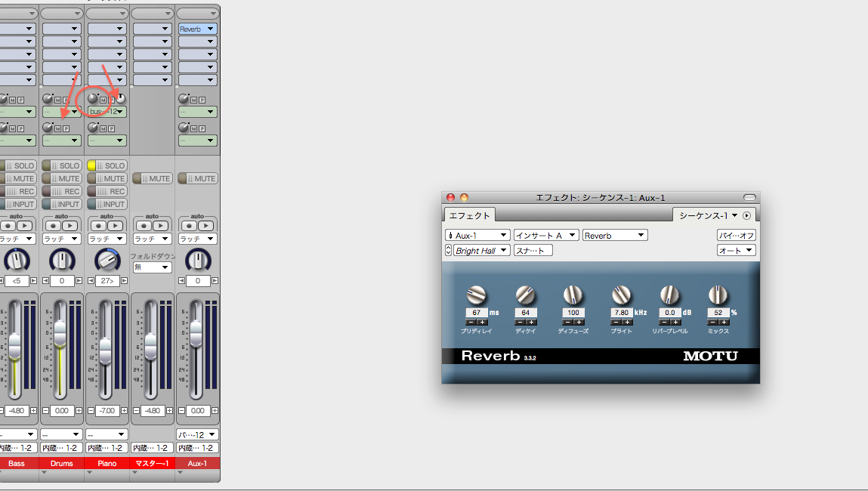Record-enable the Piano track
Image resolution: width=868 pixels, height=491 pixels.
point(107,191)
